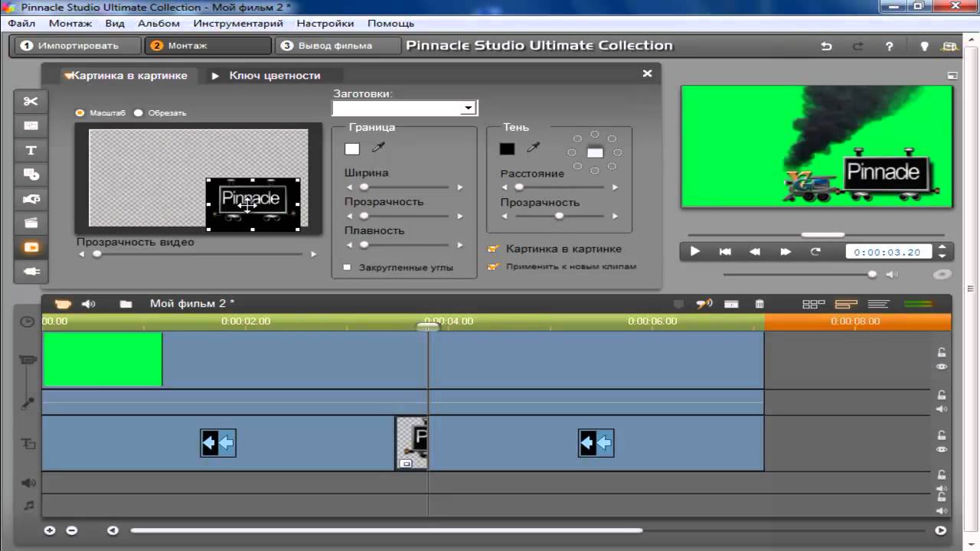Click right arrow of Плавность slider

[460, 245]
